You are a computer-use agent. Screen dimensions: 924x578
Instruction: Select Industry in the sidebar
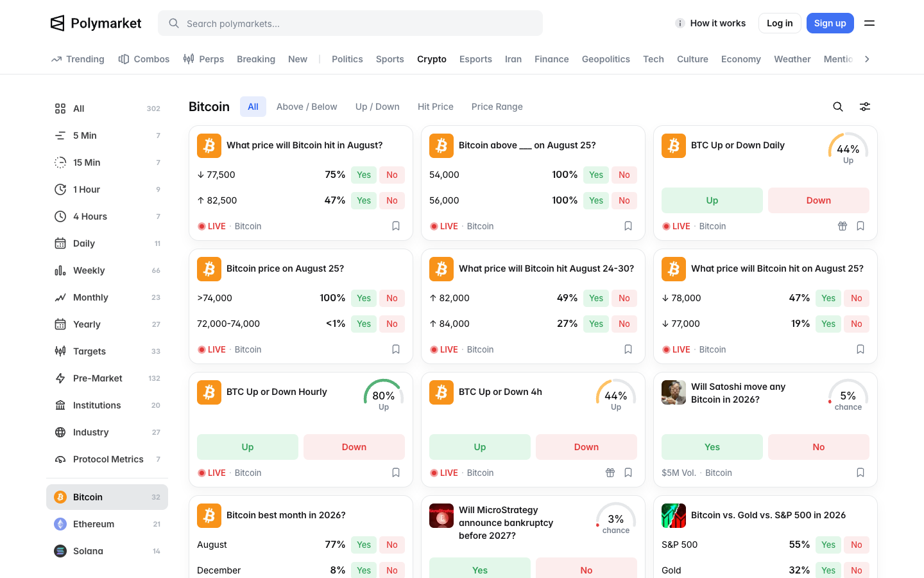click(x=107, y=432)
